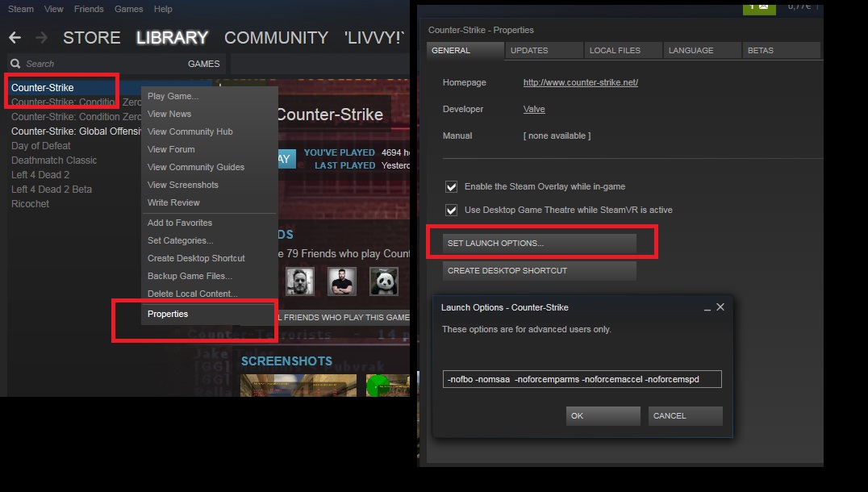
Task: Click OK in Launch Options dialog
Action: pos(603,416)
